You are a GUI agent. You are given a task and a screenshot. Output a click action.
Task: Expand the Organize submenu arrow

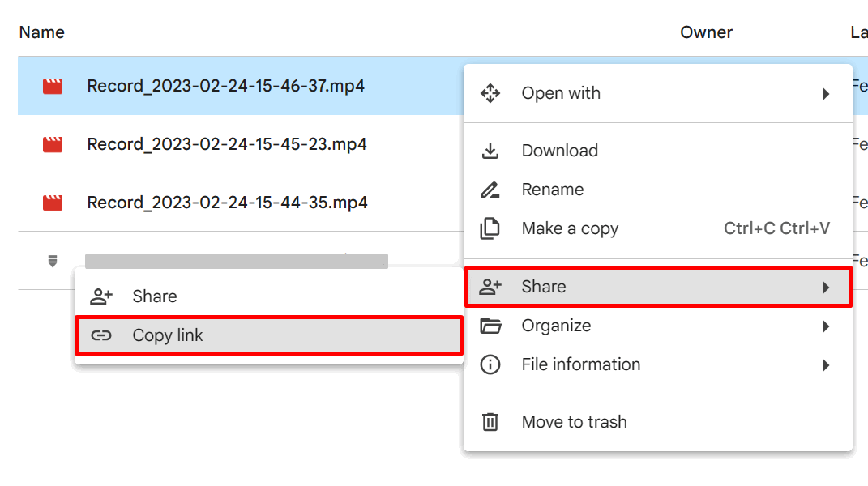pos(827,326)
